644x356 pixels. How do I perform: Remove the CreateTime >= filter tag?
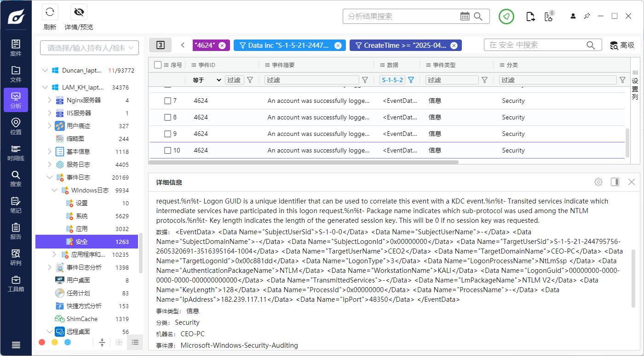pyautogui.click(x=454, y=45)
